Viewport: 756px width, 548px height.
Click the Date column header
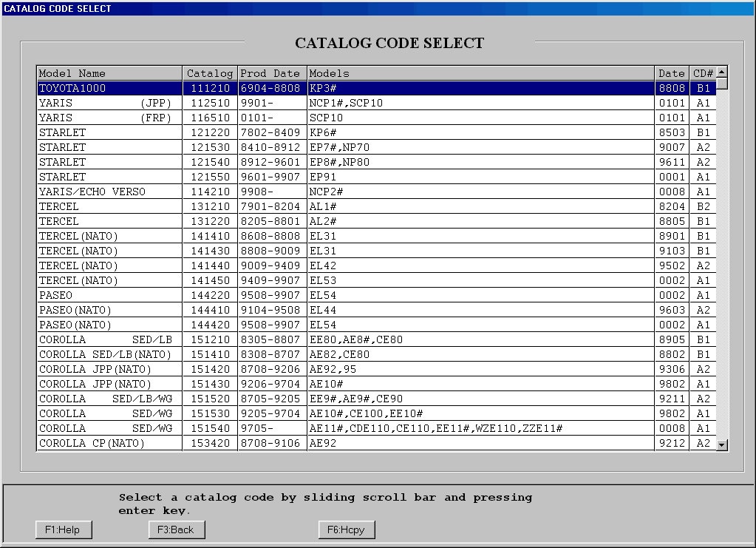pyautogui.click(x=672, y=73)
